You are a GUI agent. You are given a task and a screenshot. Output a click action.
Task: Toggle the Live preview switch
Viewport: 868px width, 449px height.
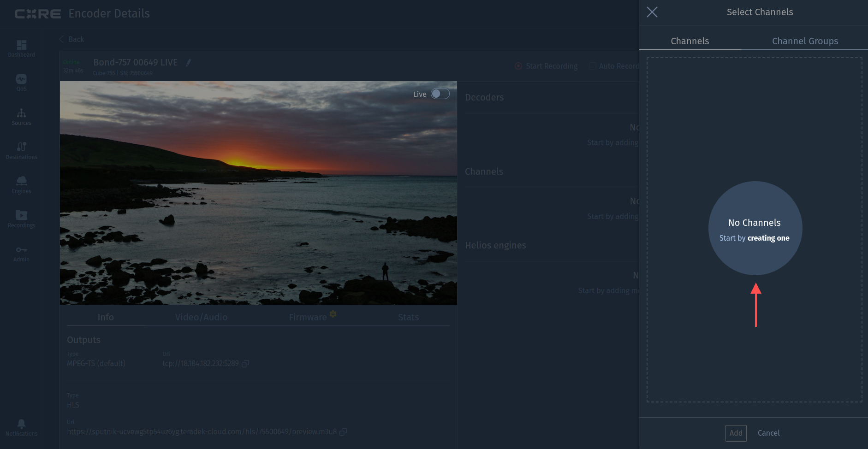coord(440,94)
